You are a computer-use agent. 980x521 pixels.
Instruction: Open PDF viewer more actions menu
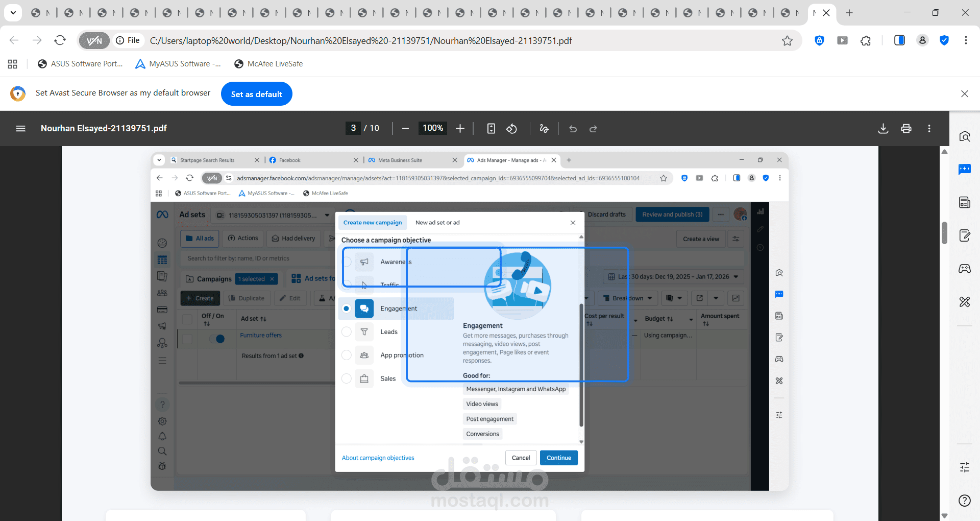click(x=929, y=129)
